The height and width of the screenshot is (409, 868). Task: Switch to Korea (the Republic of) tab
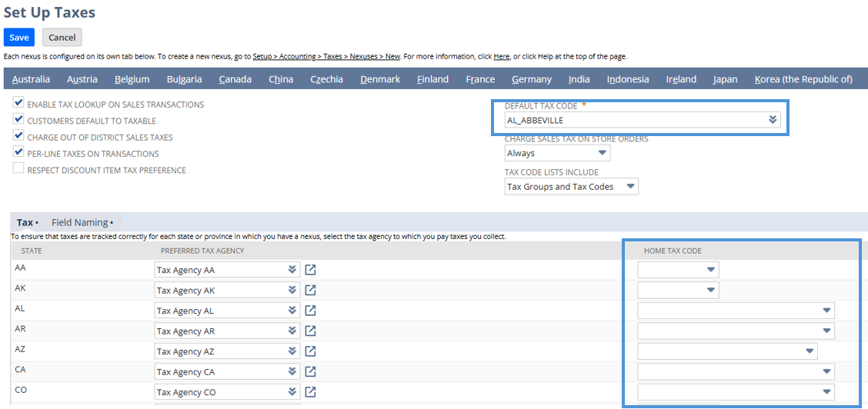[803, 79]
